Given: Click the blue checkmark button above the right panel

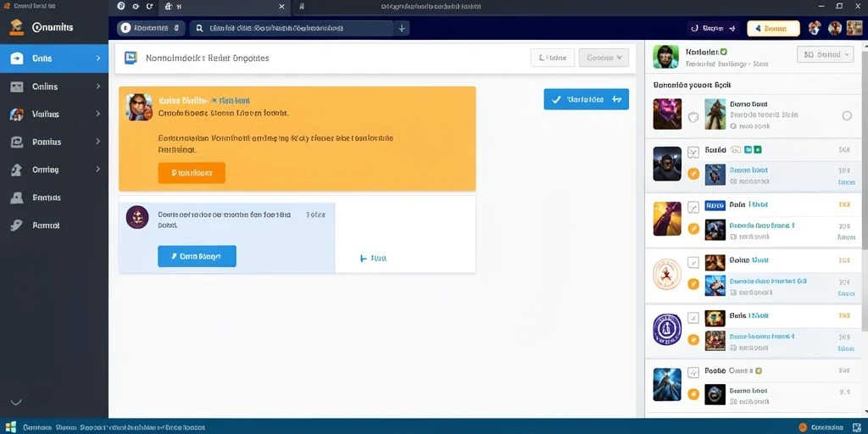Looking at the screenshot, I should coord(587,99).
